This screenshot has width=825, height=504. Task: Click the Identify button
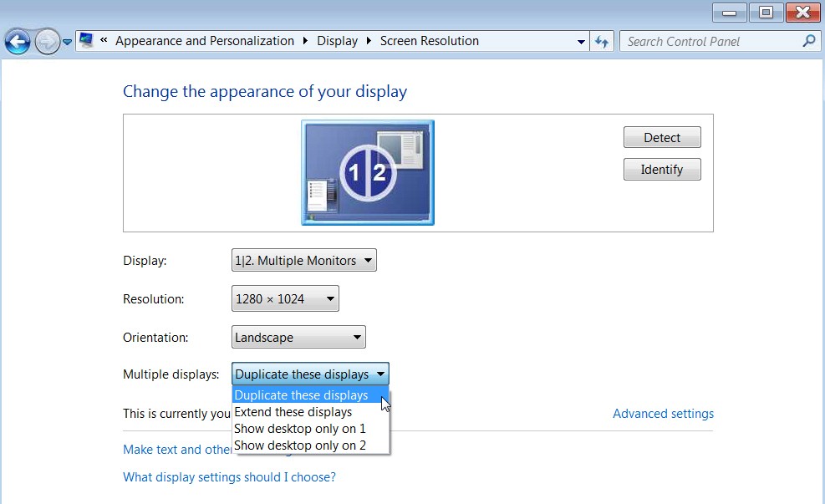(x=662, y=170)
